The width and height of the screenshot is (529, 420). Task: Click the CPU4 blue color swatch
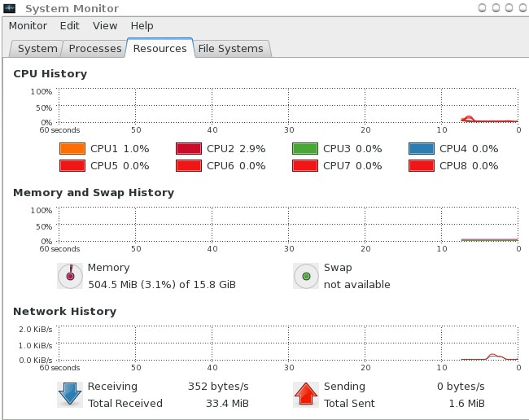tap(422, 148)
